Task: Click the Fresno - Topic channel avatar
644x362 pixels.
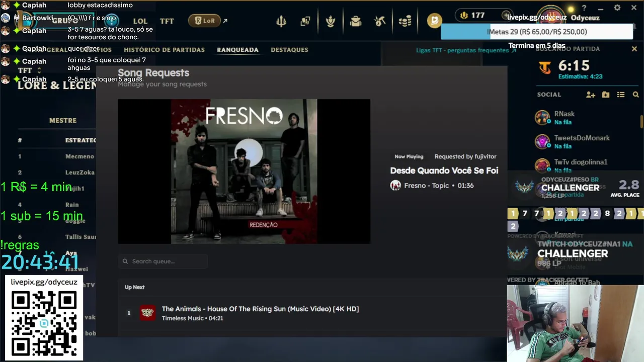Action: [395, 186]
